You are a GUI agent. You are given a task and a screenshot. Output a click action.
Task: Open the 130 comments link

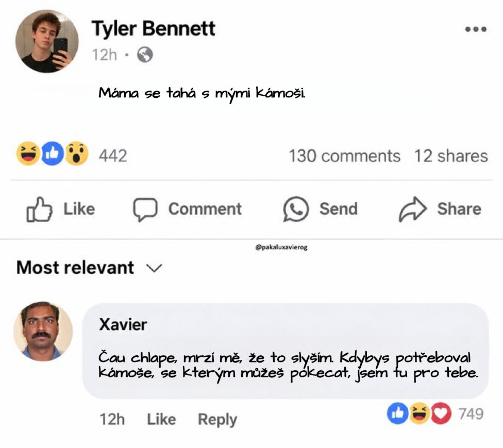tap(345, 156)
